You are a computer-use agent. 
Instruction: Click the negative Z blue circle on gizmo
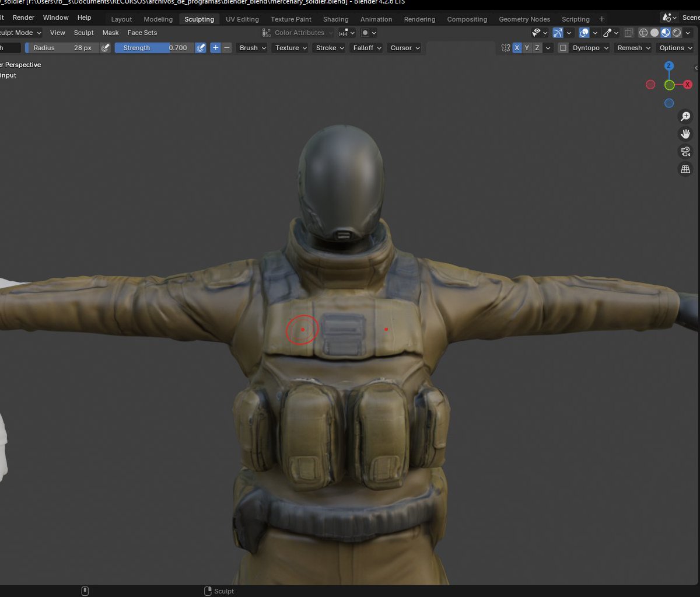[x=669, y=103]
